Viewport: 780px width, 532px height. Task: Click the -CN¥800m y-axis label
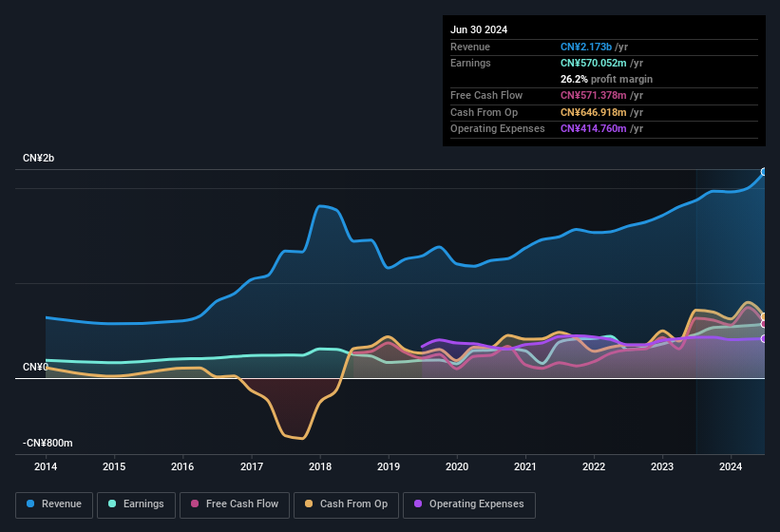[x=48, y=443]
